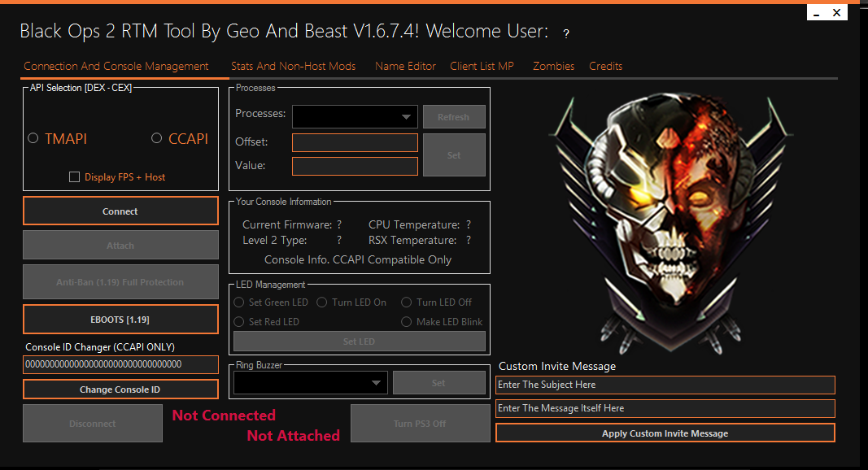Click Console ID Changer (CCAPI ONLY) label
The image size is (868, 470).
(100, 347)
